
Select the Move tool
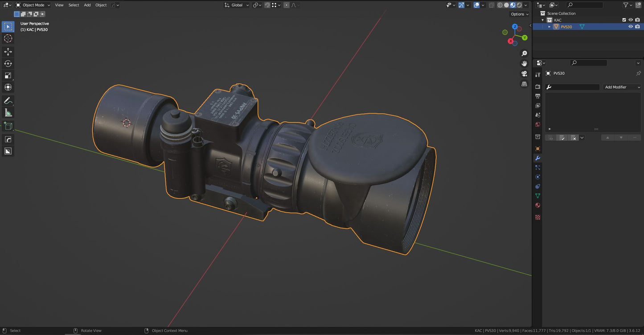click(8, 52)
